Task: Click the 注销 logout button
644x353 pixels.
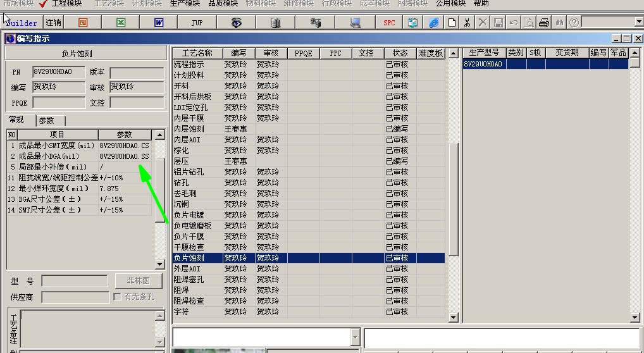Action: (x=53, y=23)
